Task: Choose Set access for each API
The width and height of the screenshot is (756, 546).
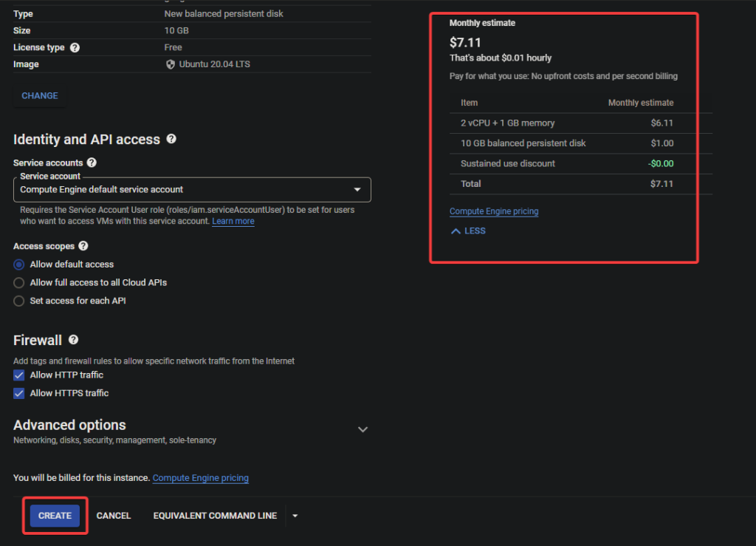Action: [19, 301]
